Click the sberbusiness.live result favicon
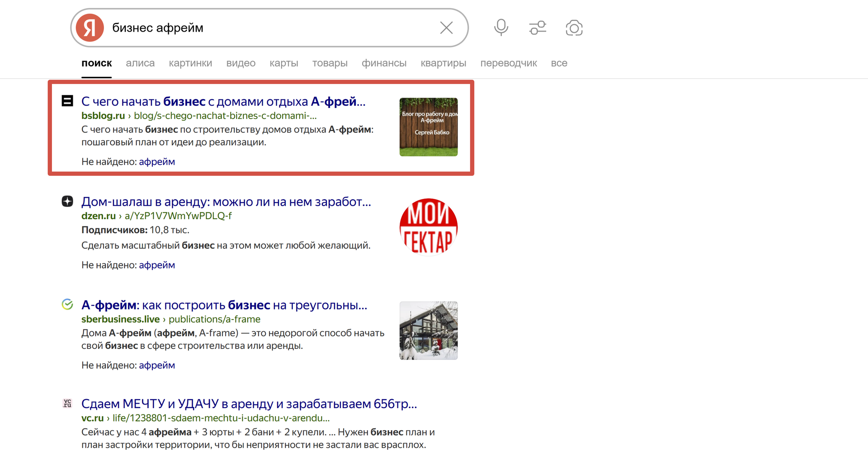This screenshot has width=868, height=466. (x=67, y=304)
